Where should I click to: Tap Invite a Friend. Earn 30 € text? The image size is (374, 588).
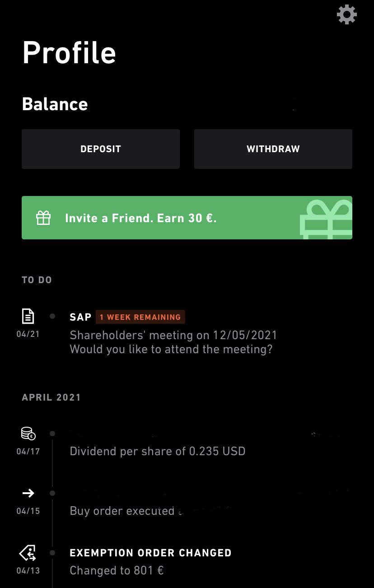click(141, 218)
